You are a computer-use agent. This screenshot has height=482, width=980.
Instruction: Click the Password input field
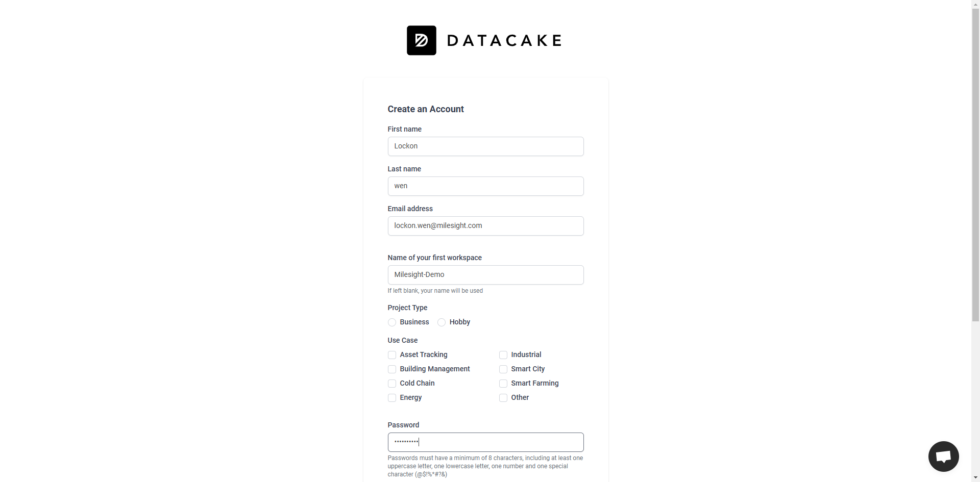coord(485,442)
